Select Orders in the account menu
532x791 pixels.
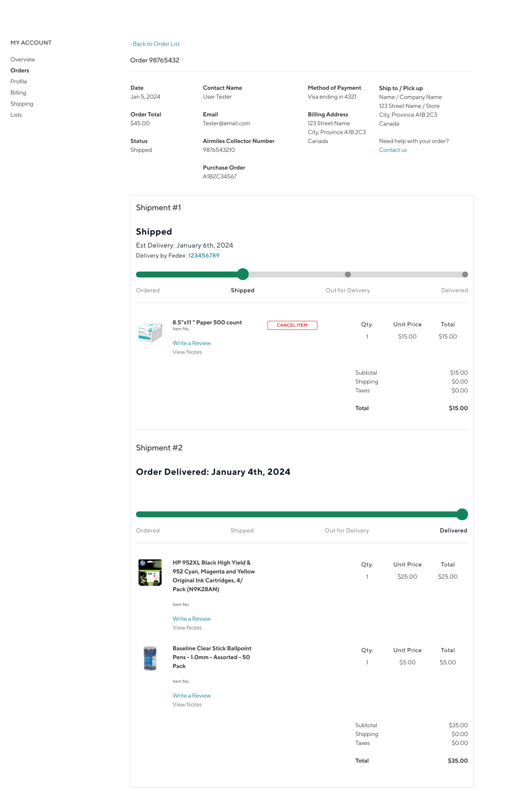click(20, 71)
